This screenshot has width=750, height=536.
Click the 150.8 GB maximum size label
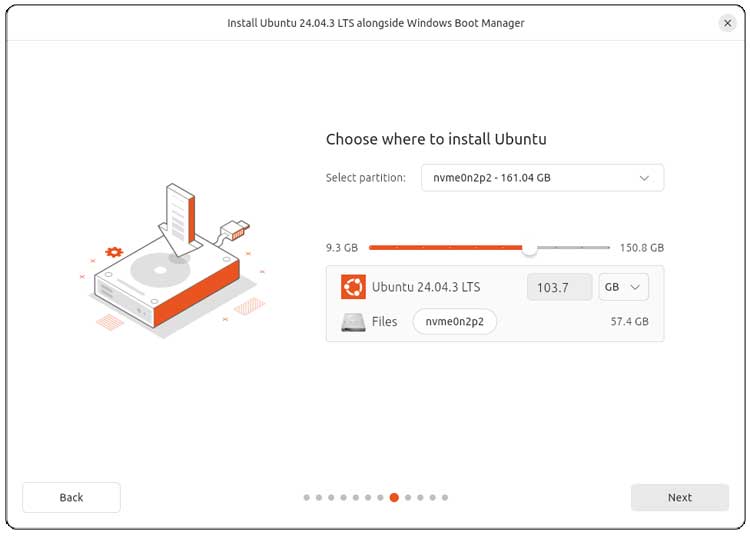tap(642, 248)
